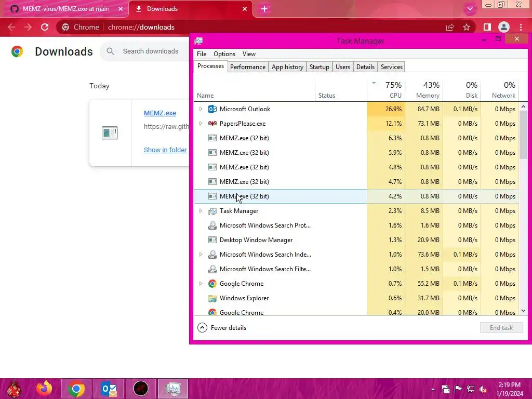Select the MEMZ.exe row using 6.3% CPU
Viewport: 532px width, 399px height.
tap(356, 138)
